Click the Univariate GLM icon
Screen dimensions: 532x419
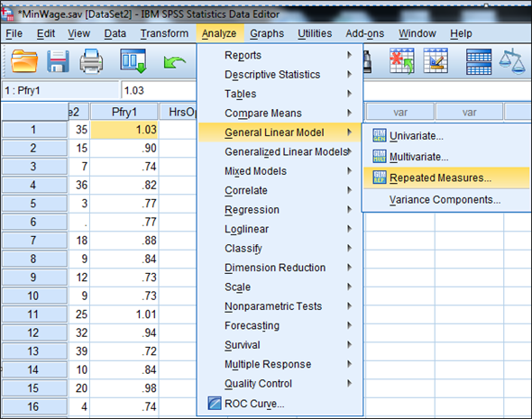point(380,135)
